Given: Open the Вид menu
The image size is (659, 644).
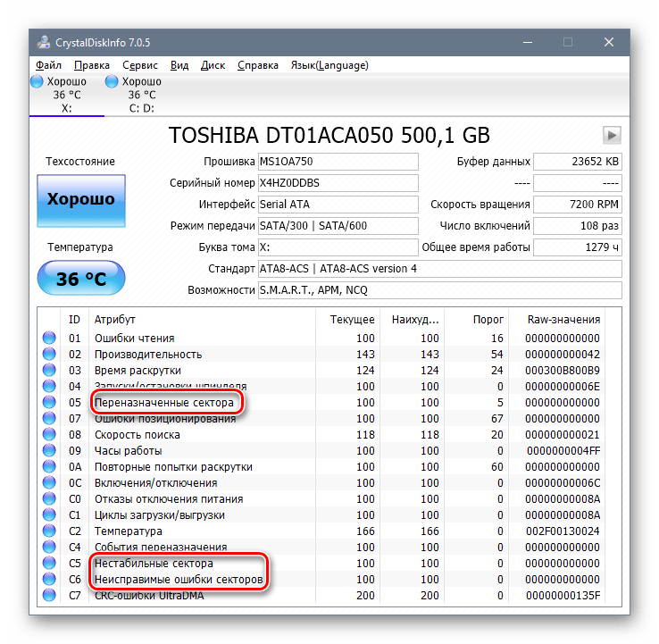Looking at the screenshot, I should coord(179,65).
